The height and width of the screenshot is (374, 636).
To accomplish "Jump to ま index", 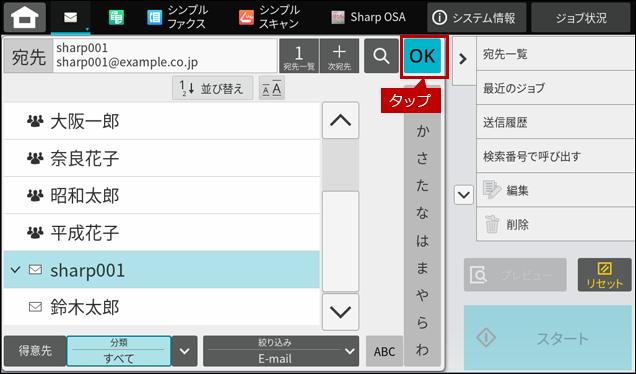I will click(422, 268).
